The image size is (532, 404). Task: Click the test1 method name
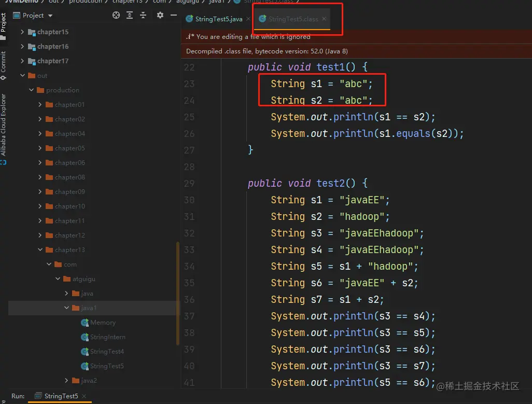coord(330,67)
